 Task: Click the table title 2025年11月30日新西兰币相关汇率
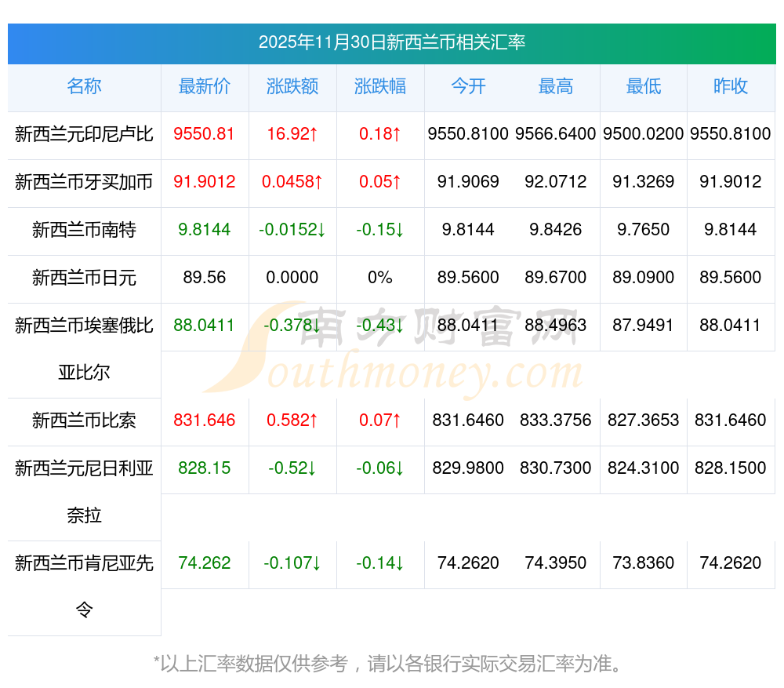pos(392,42)
